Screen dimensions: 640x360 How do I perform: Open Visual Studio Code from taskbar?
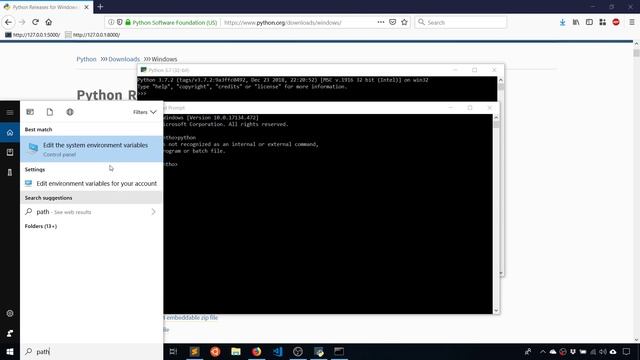(278, 351)
